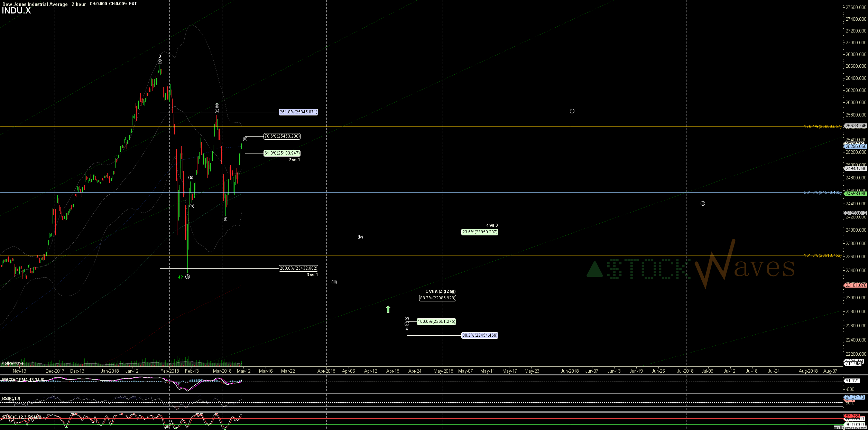The image size is (868, 430).
Task: Click the '3 vs 1' annotation
Action: coord(312,275)
